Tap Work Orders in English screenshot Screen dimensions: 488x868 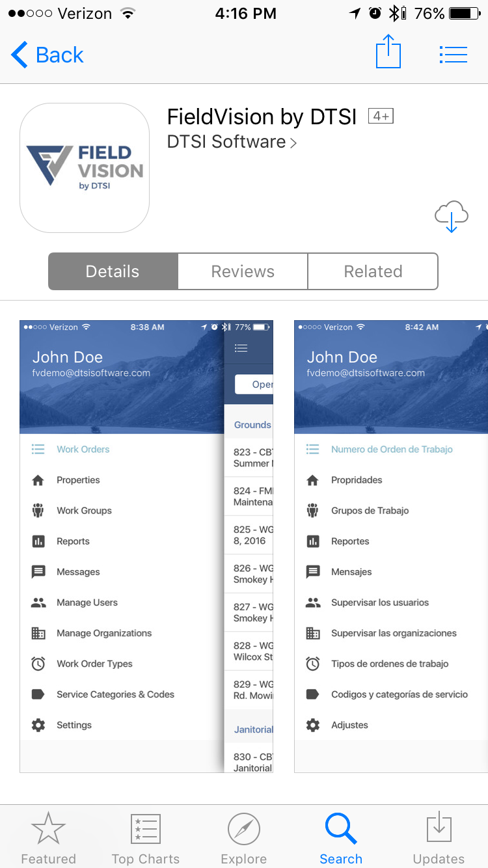point(83,450)
